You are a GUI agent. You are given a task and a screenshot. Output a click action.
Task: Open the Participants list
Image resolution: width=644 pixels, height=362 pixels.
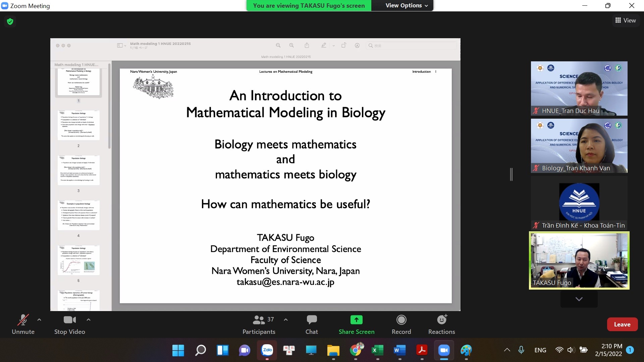(259, 324)
